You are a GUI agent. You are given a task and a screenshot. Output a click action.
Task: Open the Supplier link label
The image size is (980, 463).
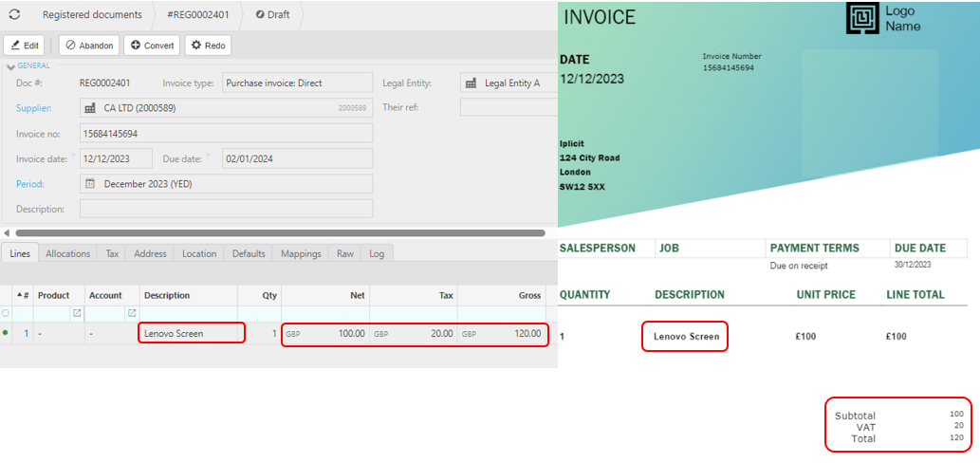pos(34,108)
